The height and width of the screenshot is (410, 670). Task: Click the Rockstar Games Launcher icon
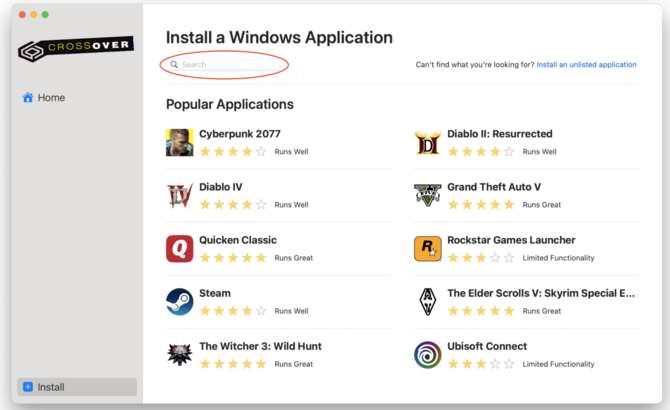[x=427, y=249]
